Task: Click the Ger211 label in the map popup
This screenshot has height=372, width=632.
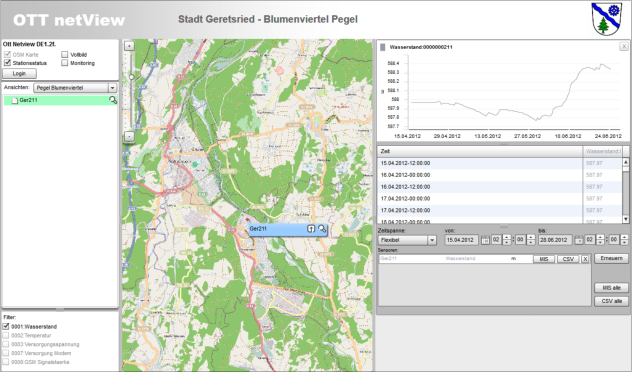Action: (x=258, y=229)
